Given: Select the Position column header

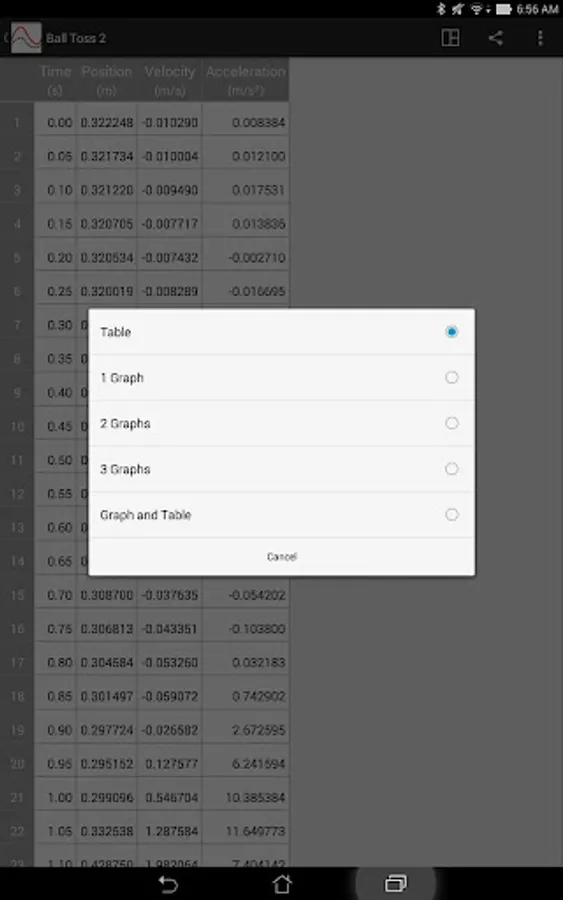Looking at the screenshot, I should click(x=107, y=80).
